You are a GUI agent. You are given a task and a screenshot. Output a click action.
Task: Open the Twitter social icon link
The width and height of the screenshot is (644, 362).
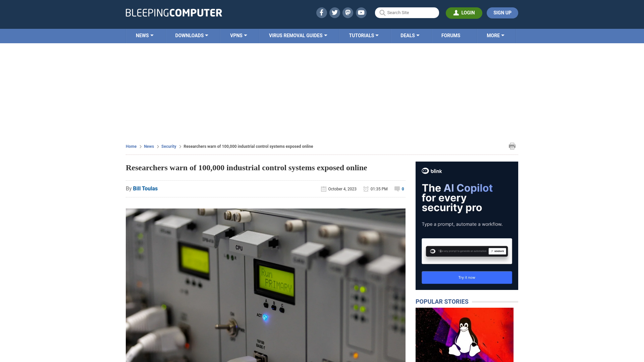tap(335, 12)
